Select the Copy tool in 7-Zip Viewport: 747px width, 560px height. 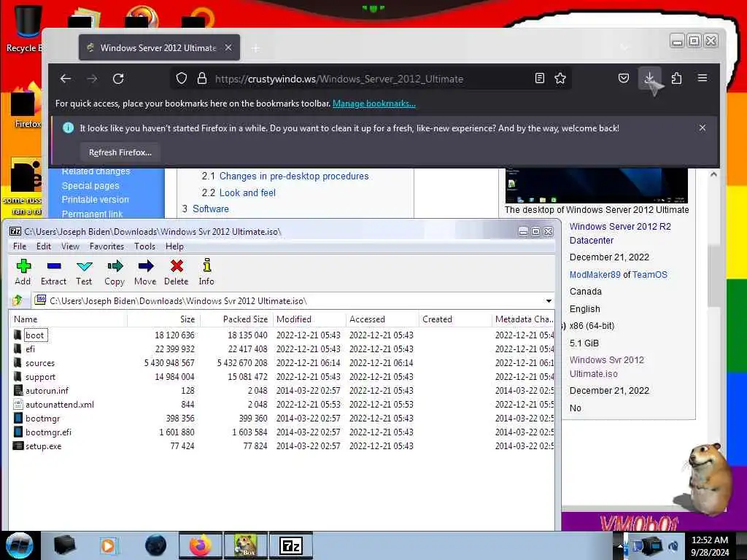115,272
